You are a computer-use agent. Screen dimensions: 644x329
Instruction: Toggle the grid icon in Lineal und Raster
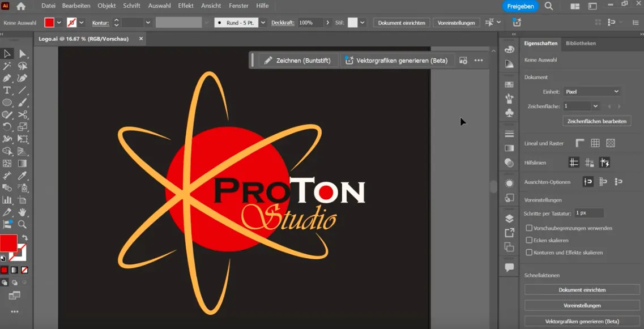595,143
